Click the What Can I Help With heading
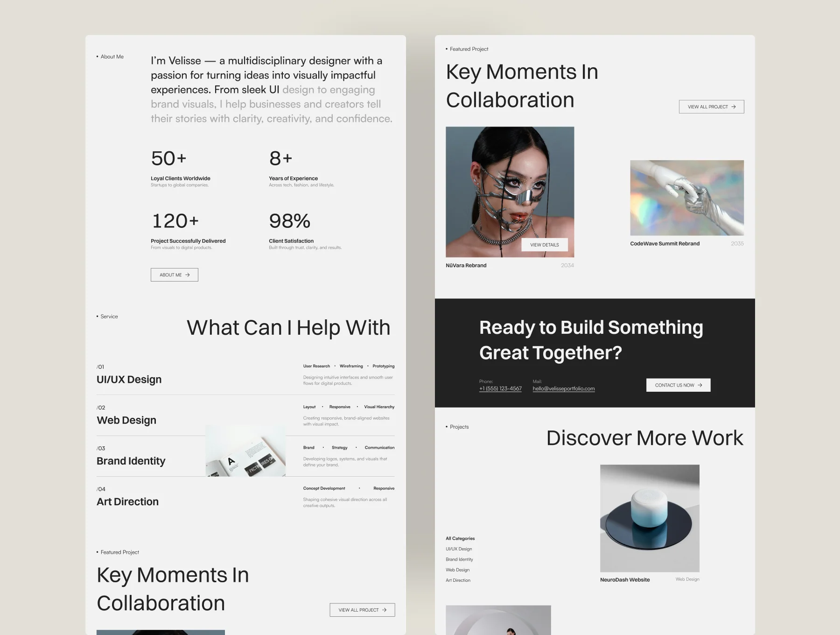840x635 pixels. click(x=288, y=328)
